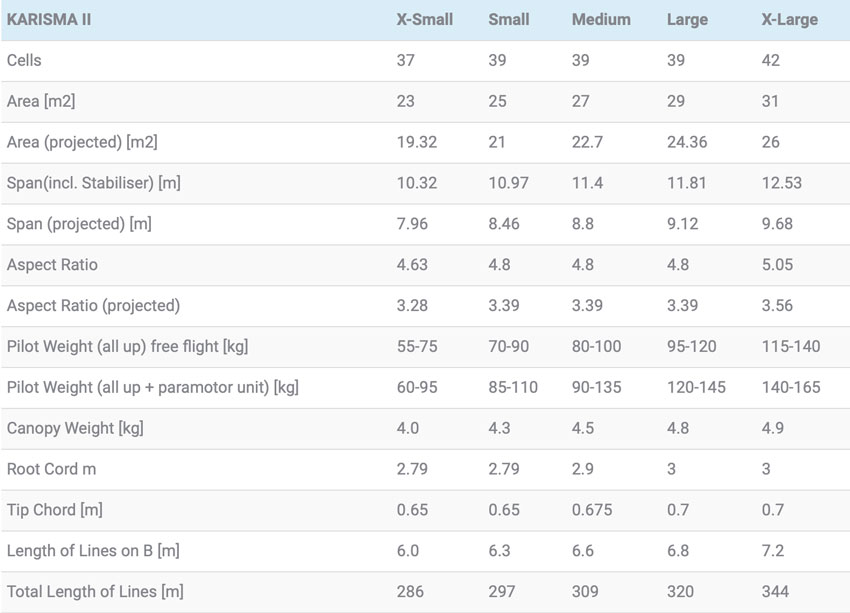The height and width of the screenshot is (613, 850).
Task: Click the KARISMA II table header
Action: [49, 20]
